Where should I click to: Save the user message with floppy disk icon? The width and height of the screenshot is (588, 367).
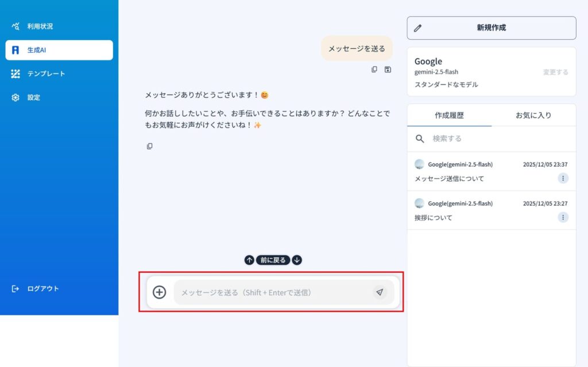[x=388, y=69]
